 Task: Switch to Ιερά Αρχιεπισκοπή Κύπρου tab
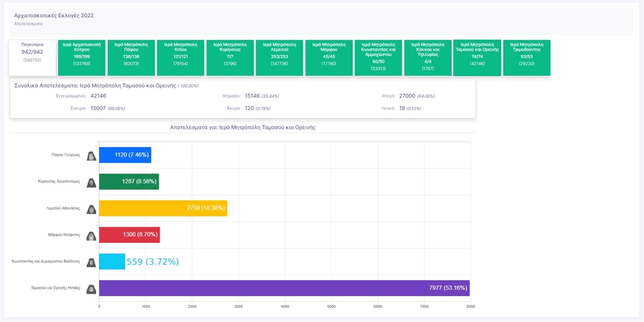(x=82, y=58)
